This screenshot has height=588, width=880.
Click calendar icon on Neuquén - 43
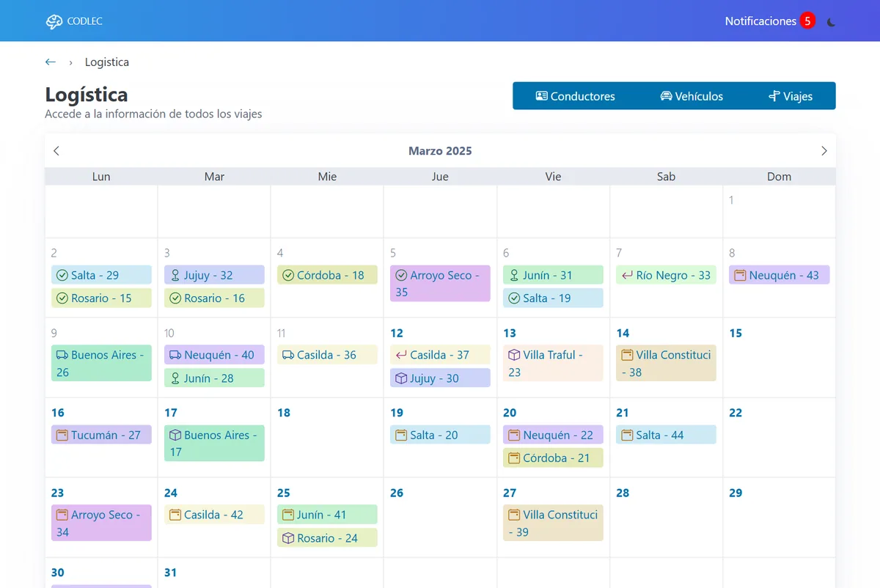(x=740, y=276)
